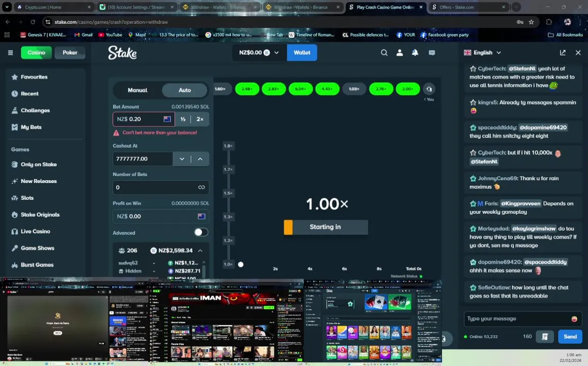This screenshot has width=588, height=366.
Task: Click the Cashout At input field
Action: [142, 159]
